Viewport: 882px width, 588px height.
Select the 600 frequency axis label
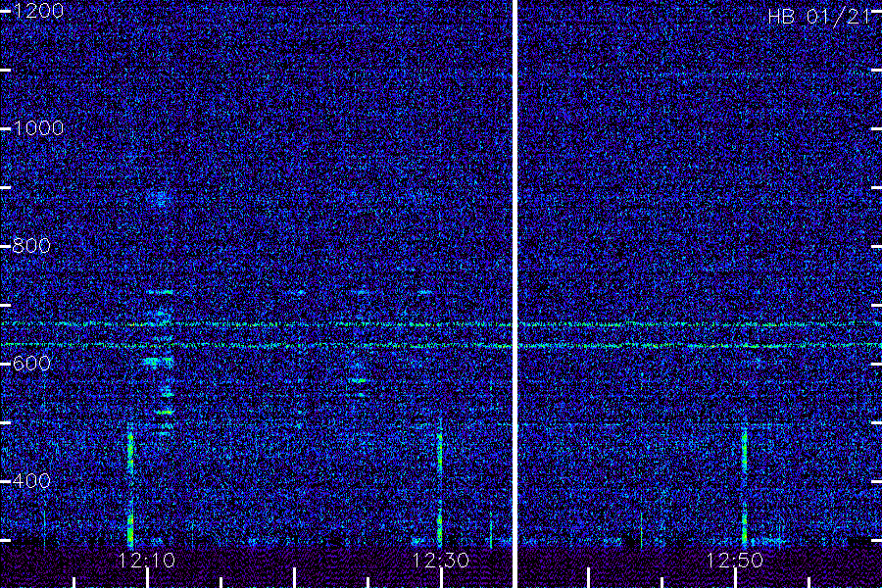pos(31,364)
